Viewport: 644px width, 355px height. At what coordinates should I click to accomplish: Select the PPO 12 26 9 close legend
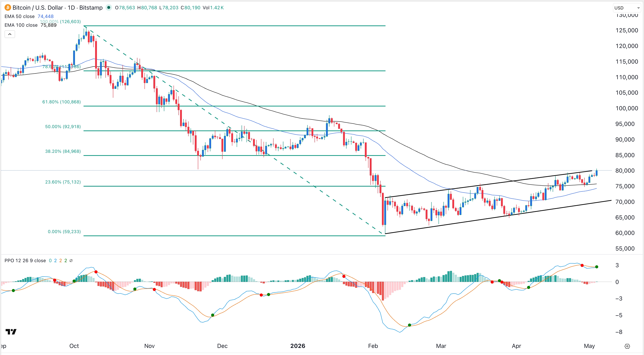pos(25,261)
